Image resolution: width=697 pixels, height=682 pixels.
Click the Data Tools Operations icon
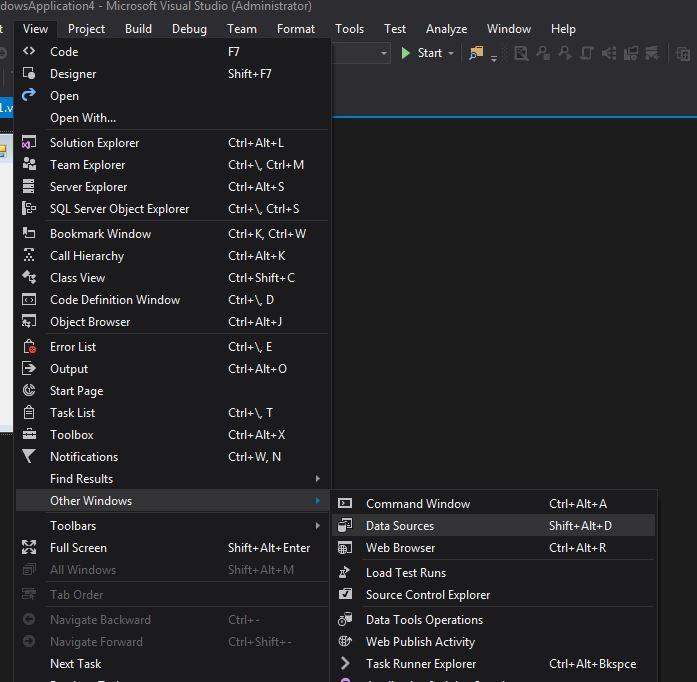pos(345,619)
